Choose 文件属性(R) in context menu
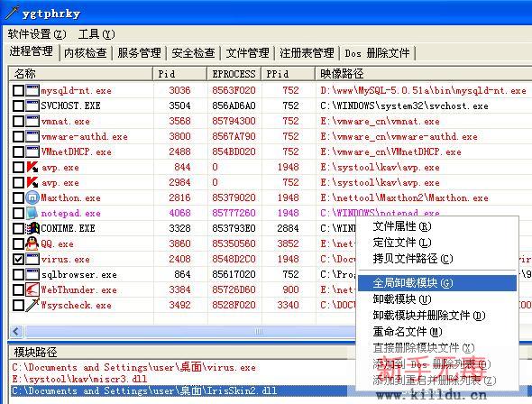The height and width of the screenshot is (404, 532). (437, 226)
